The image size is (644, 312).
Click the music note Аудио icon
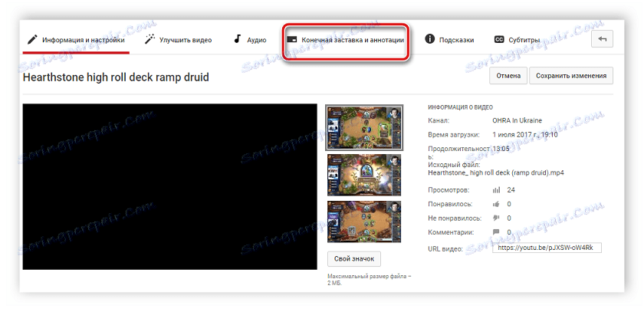pos(237,39)
